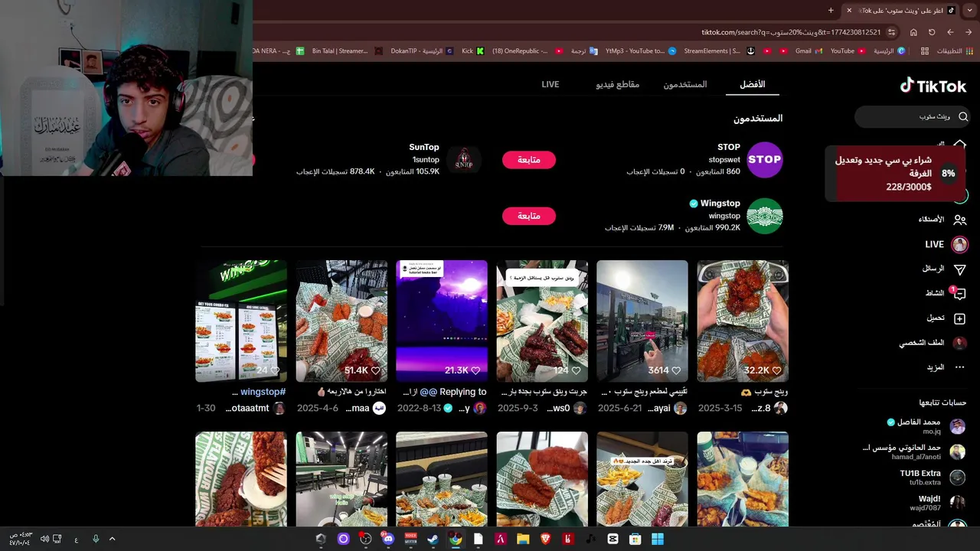Click the #wingstop hashtag caption
Screen dimensions: 980x551
[x=263, y=392]
